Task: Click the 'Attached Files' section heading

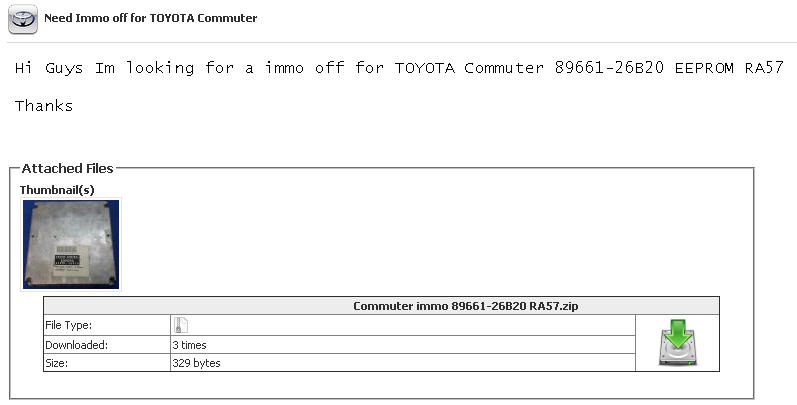Action: pyautogui.click(x=68, y=169)
